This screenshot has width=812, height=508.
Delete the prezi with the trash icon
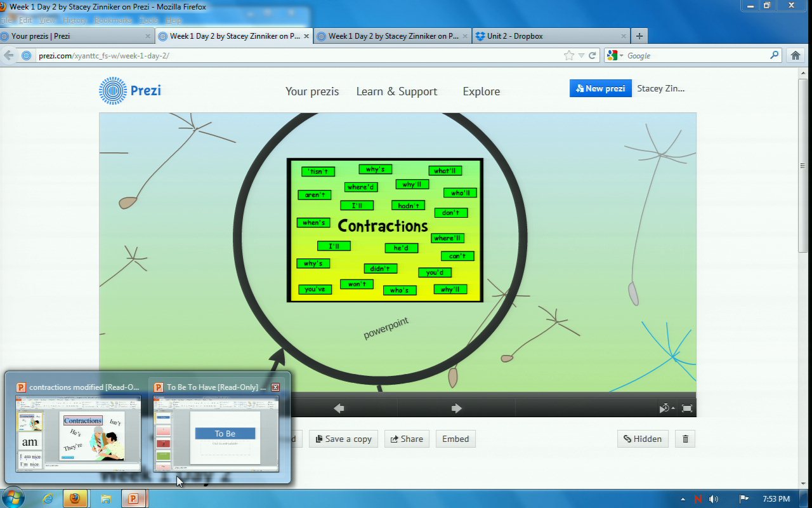coord(685,439)
